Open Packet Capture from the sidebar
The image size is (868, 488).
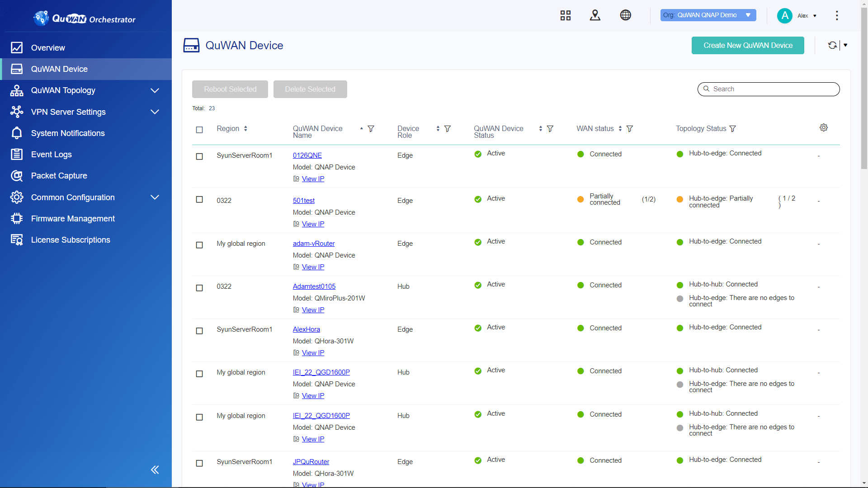[59, 176]
